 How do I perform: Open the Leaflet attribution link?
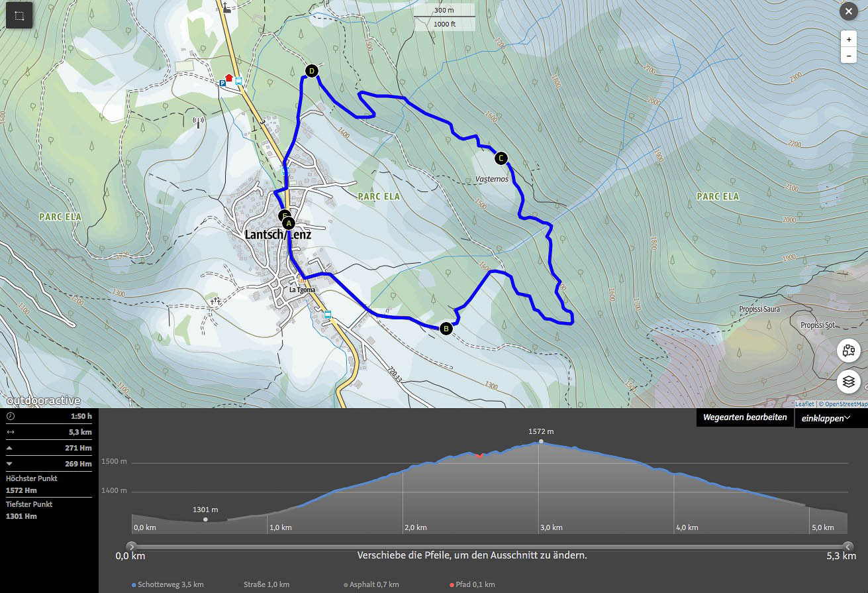pos(804,404)
